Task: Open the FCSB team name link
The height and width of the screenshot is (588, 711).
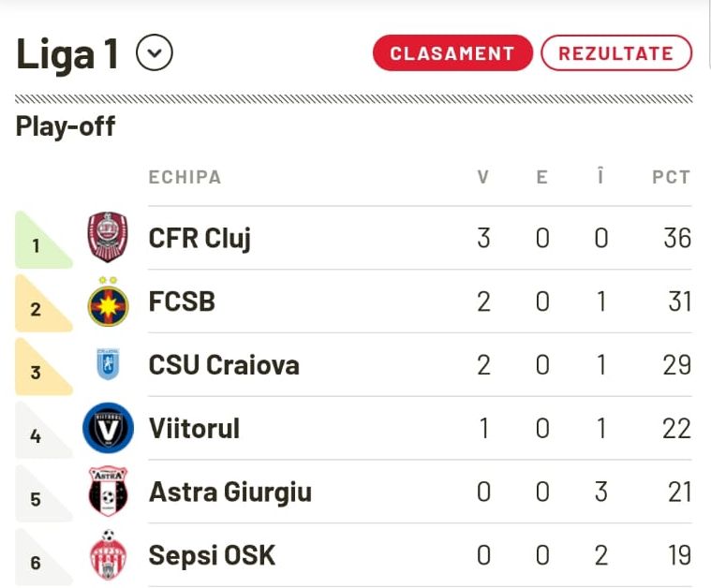Action: [182, 301]
